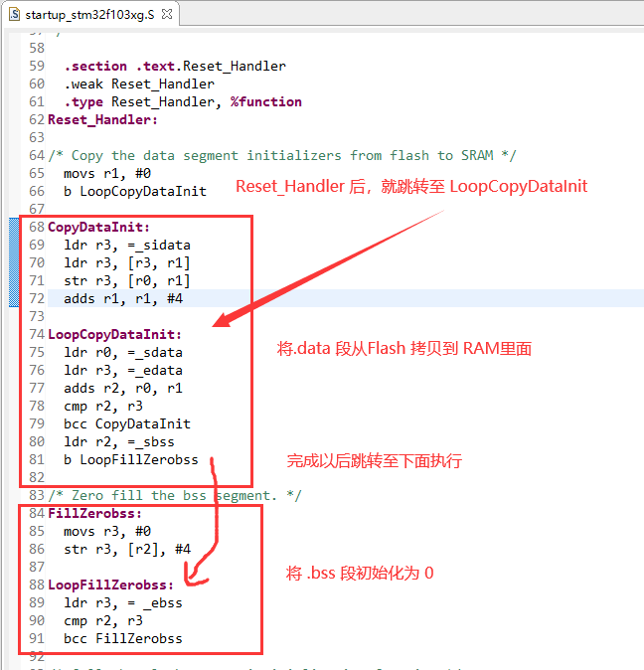This screenshot has height=670, width=644.
Task: Click line number 68 in the gutter
Action: [x=37, y=227]
